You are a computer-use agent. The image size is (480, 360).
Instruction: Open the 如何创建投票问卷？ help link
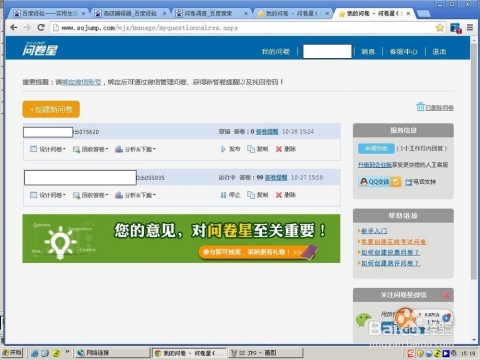390,252
